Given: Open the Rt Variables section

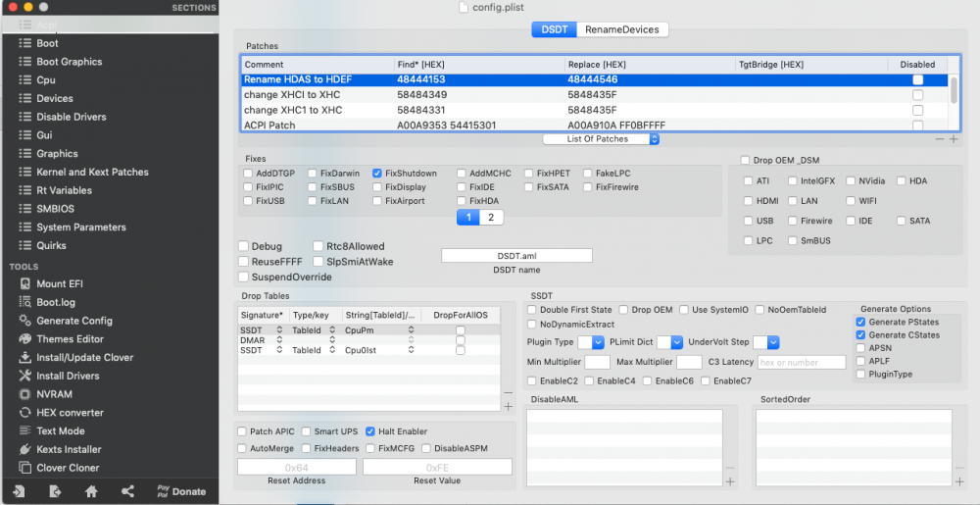Looking at the screenshot, I should pos(65,190).
